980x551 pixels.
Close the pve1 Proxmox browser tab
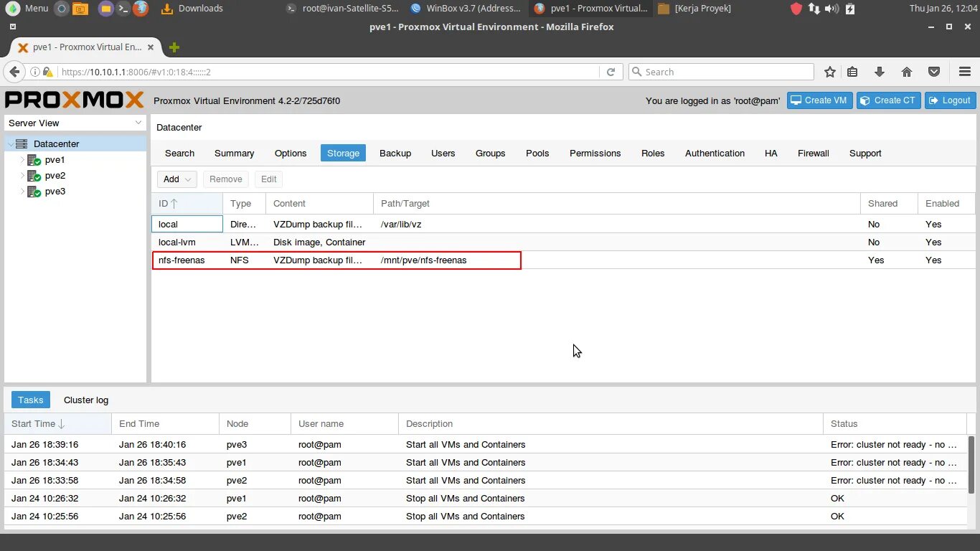point(151,47)
